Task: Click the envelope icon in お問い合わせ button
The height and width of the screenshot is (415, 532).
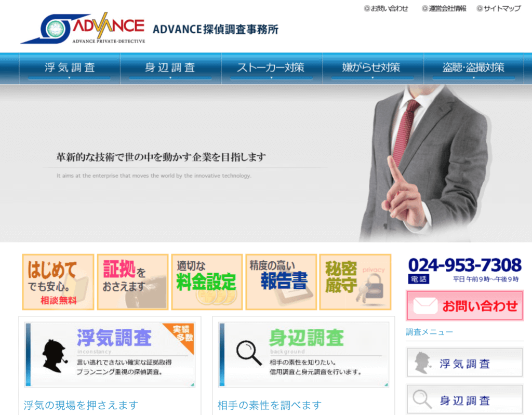Action: [425, 306]
